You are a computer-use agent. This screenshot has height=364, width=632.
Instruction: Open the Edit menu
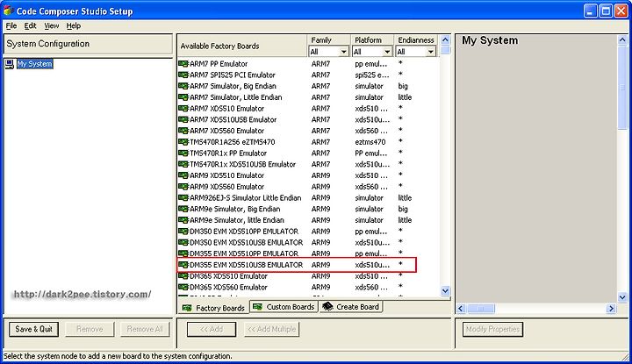tap(30, 25)
